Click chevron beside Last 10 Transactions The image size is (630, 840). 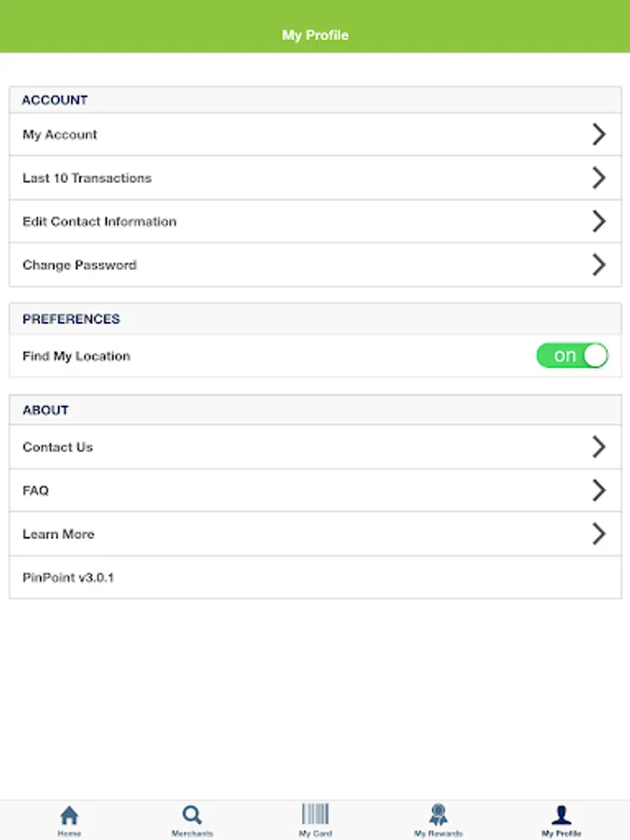[x=599, y=177]
